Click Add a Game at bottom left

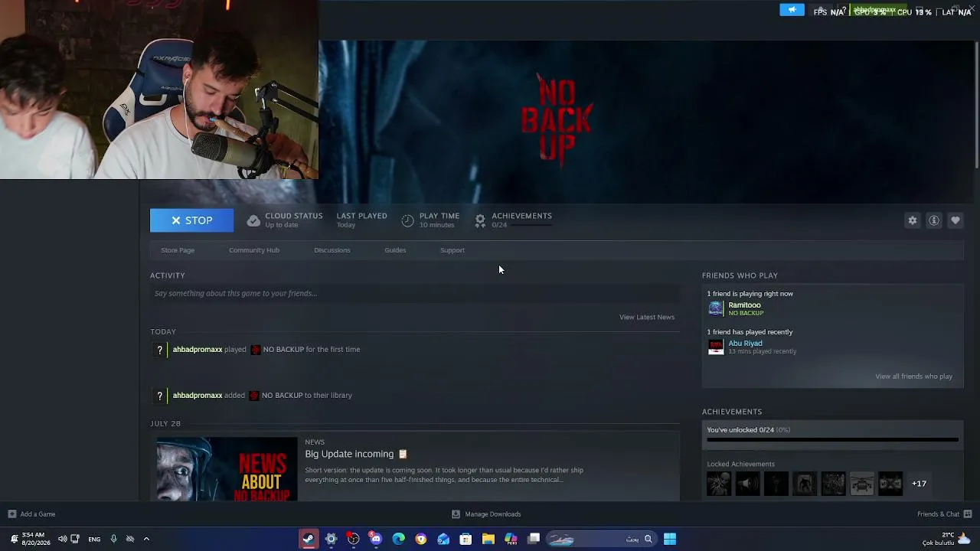point(31,514)
